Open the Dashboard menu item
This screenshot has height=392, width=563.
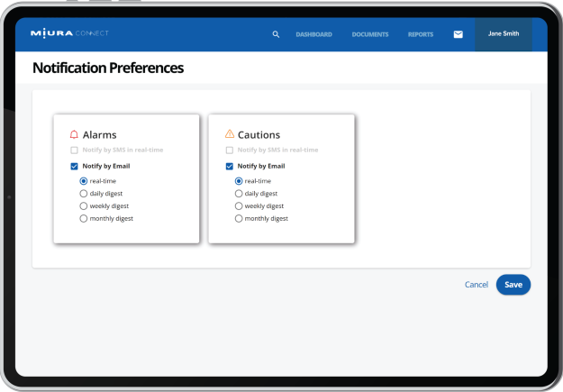click(x=313, y=34)
